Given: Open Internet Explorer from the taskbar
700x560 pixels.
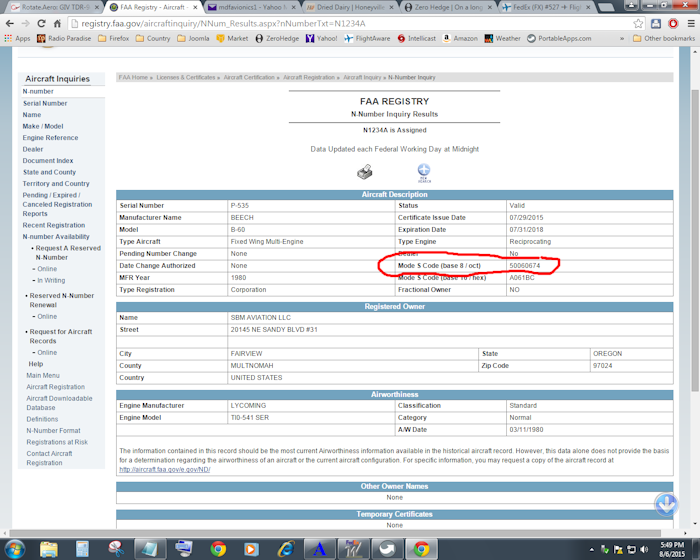Looking at the screenshot, I should click(287, 548).
